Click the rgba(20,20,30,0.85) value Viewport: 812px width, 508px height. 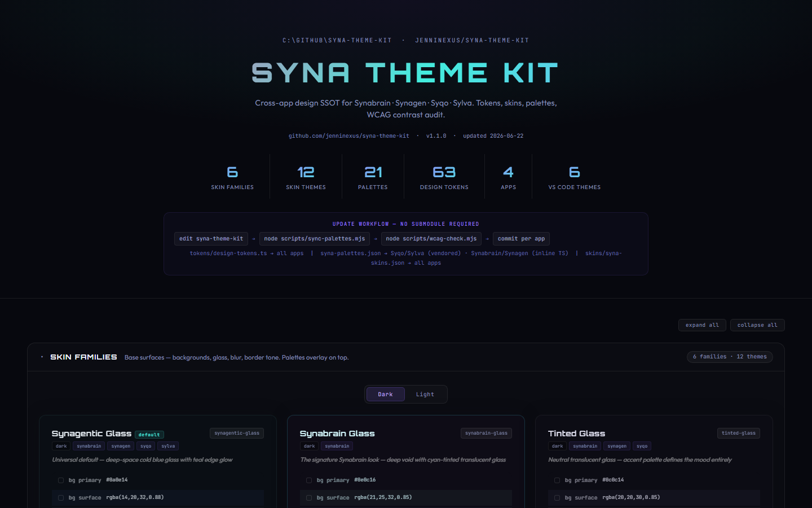coord(631,498)
